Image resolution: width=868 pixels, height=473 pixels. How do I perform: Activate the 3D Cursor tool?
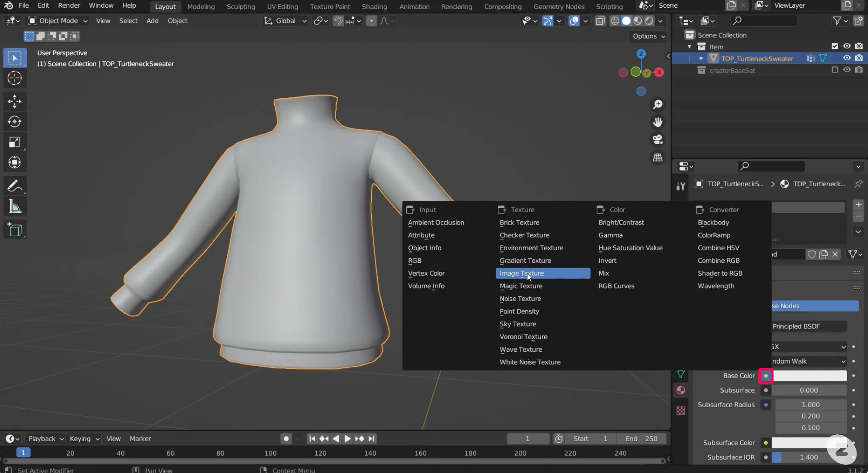(15, 78)
